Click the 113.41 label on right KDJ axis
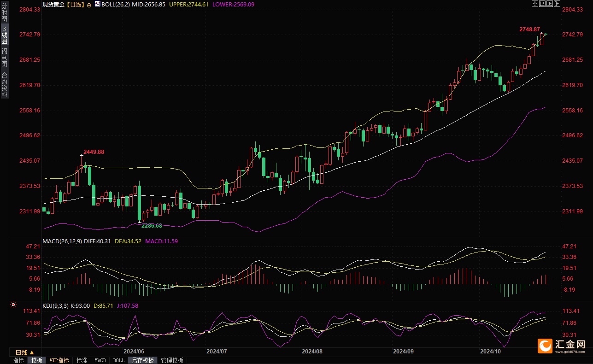The height and width of the screenshot is (364, 593). coord(571,311)
